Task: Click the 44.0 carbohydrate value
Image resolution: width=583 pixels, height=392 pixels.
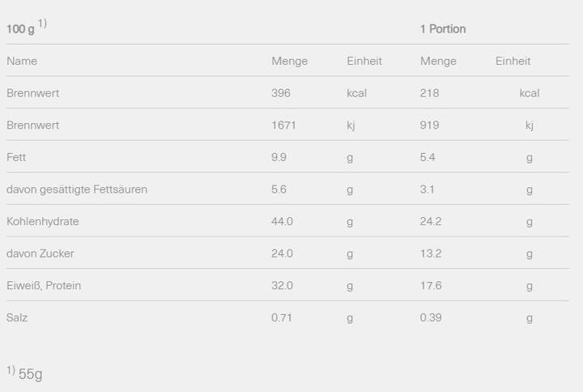Action: [282, 221]
